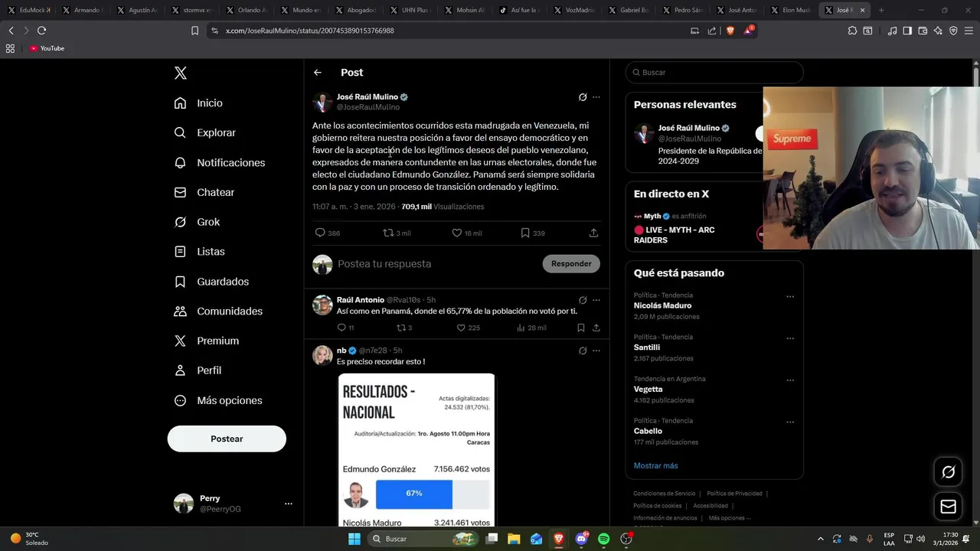Share Mulino's post
980x551 pixels.
(x=593, y=233)
